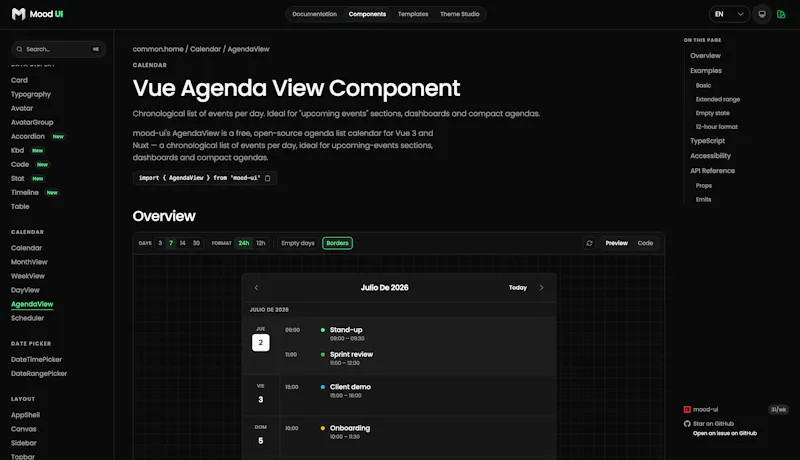Set days range to 14

(183, 243)
